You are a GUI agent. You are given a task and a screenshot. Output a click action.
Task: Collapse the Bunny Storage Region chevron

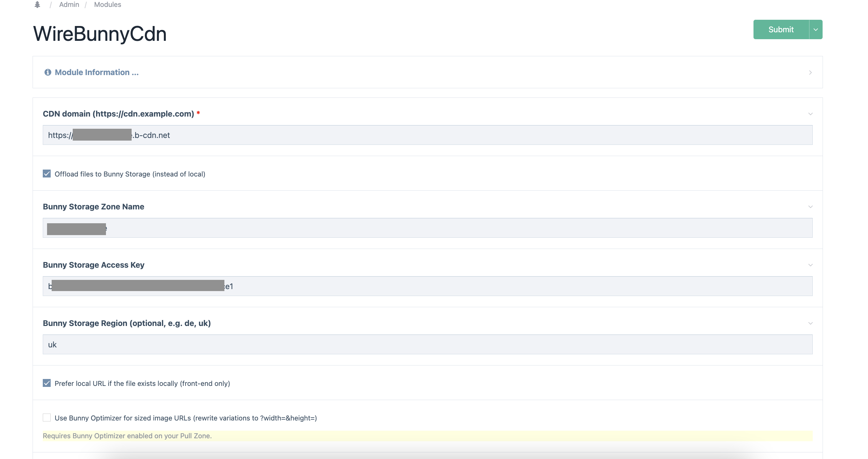(810, 323)
